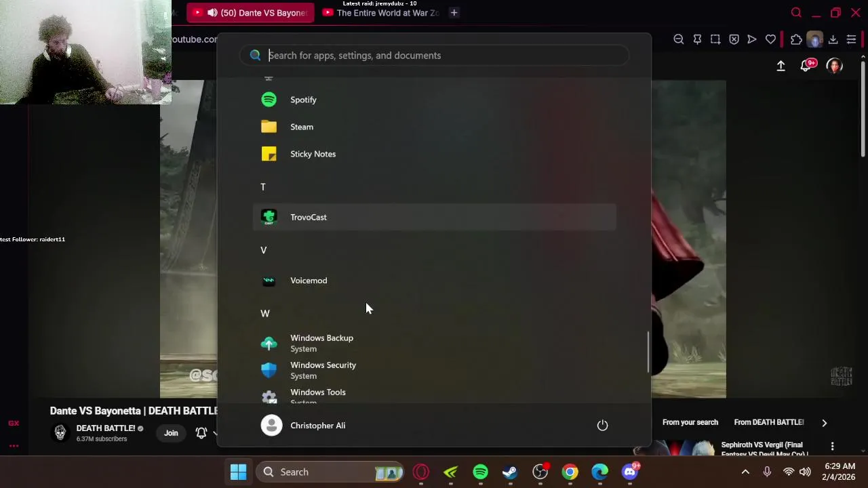Click the zoom out icon in address bar
The height and width of the screenshot is (488, 868).
coord(678,39)
